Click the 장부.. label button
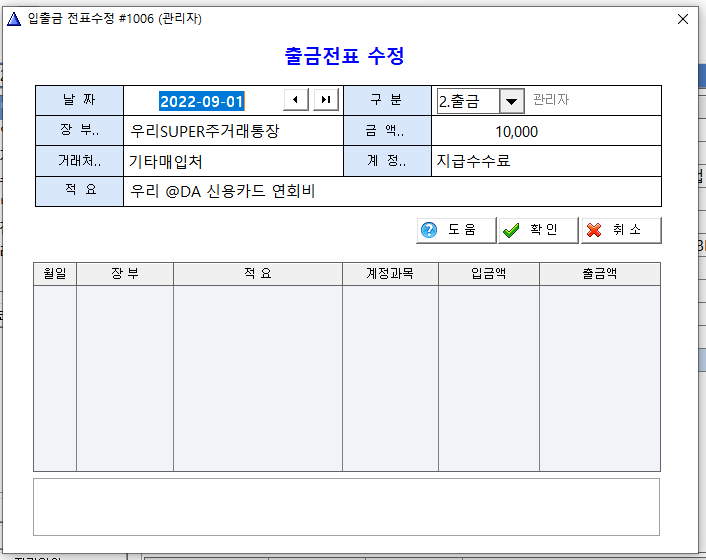The height and width of the screenshot is (560, 706). pyautogui.click(x=79, y=131)
